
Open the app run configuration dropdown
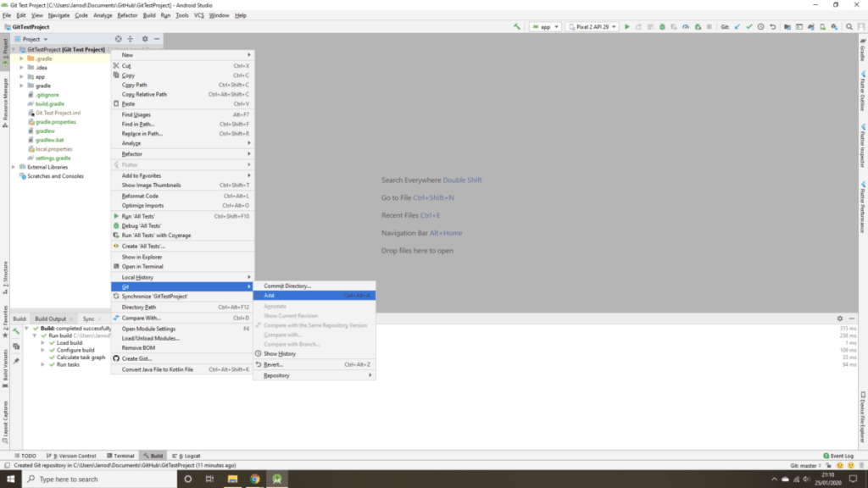[544, 27]
